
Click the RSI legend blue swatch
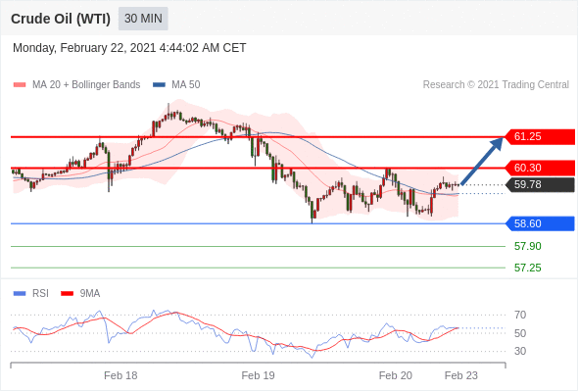click(x=20, y=294)
